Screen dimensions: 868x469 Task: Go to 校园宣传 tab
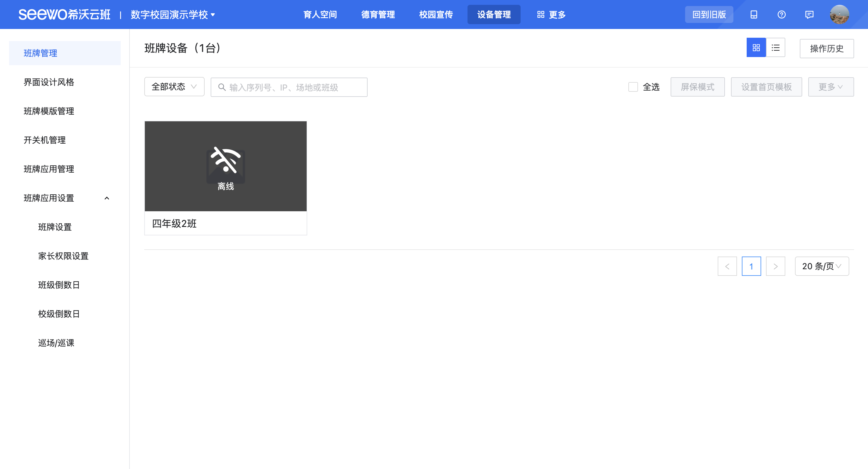click(436, 14)
